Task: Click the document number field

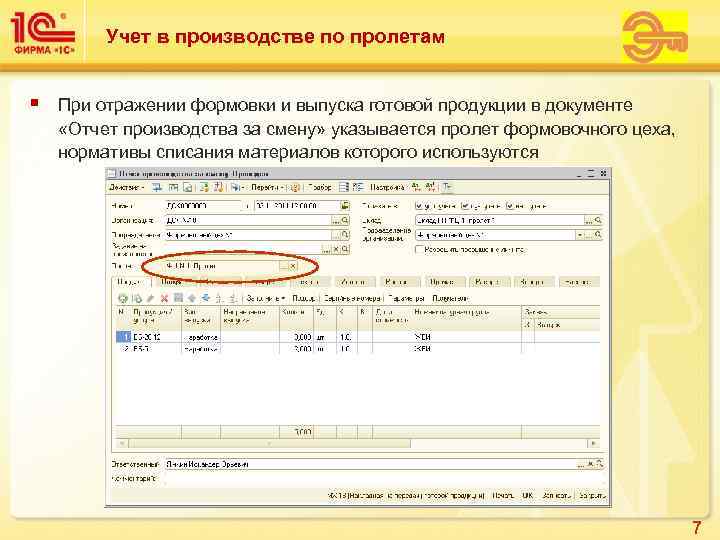Action: pos(203,206)
